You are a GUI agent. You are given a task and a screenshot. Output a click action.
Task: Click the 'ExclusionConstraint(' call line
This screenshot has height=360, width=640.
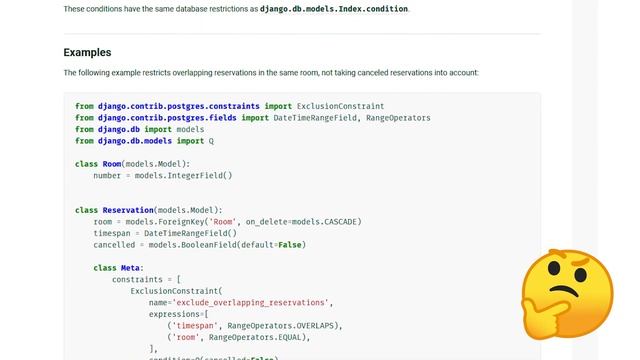point(176,291)
